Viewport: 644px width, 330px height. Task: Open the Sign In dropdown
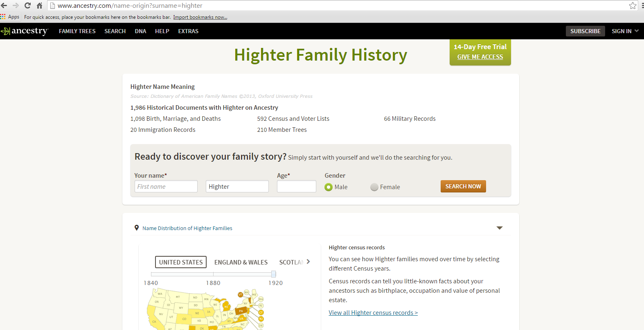(625, 31)
